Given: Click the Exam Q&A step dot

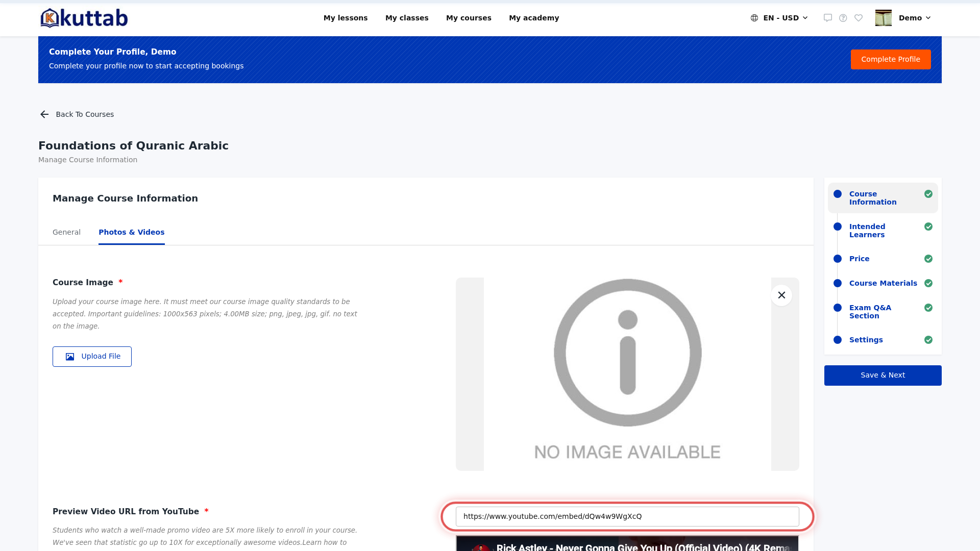Looking at the screenshot, I should 838,308.
